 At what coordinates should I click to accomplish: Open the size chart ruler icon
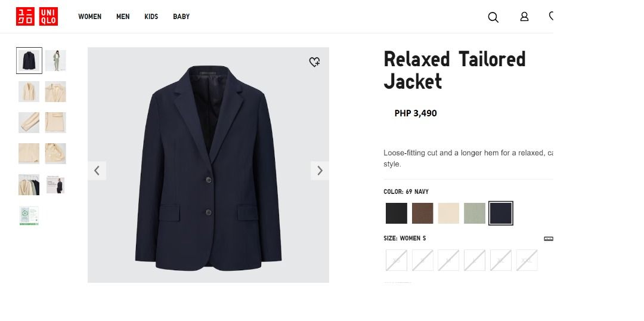point(549,239)
